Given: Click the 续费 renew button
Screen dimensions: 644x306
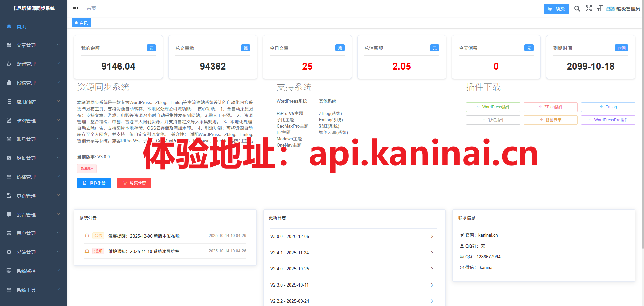Looking at the screenshot, I should (x=556, y=9).
